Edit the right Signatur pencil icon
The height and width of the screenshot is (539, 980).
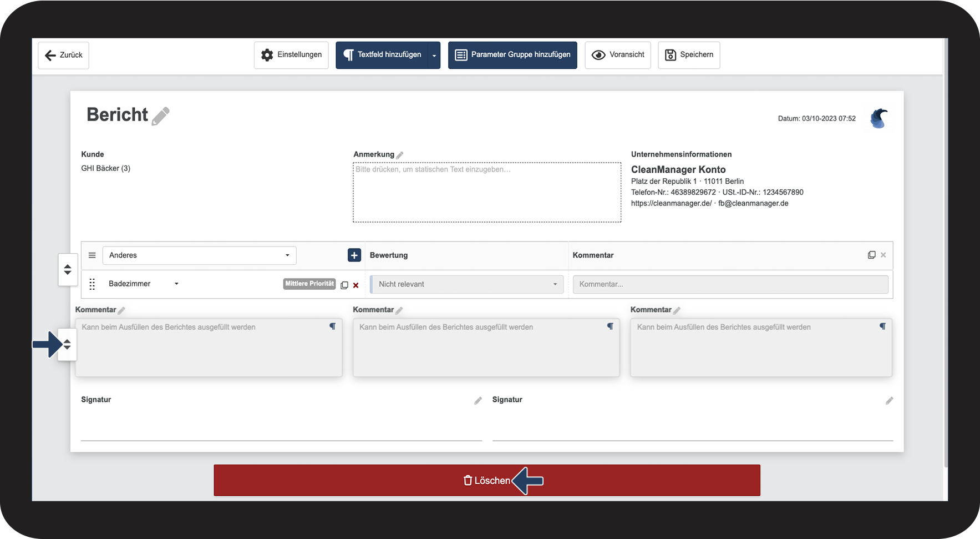coord(889,401)
